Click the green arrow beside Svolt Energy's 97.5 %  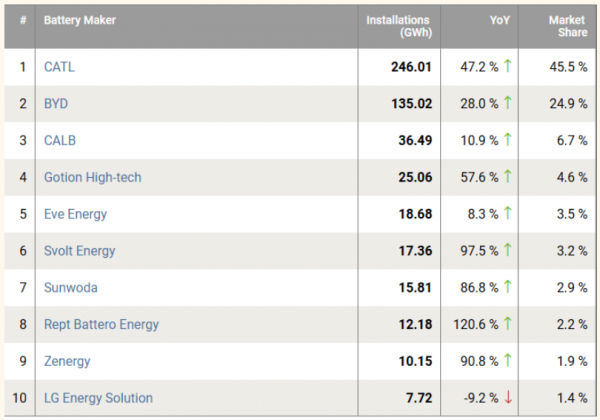pyautogui.click(x=509, y=250)
